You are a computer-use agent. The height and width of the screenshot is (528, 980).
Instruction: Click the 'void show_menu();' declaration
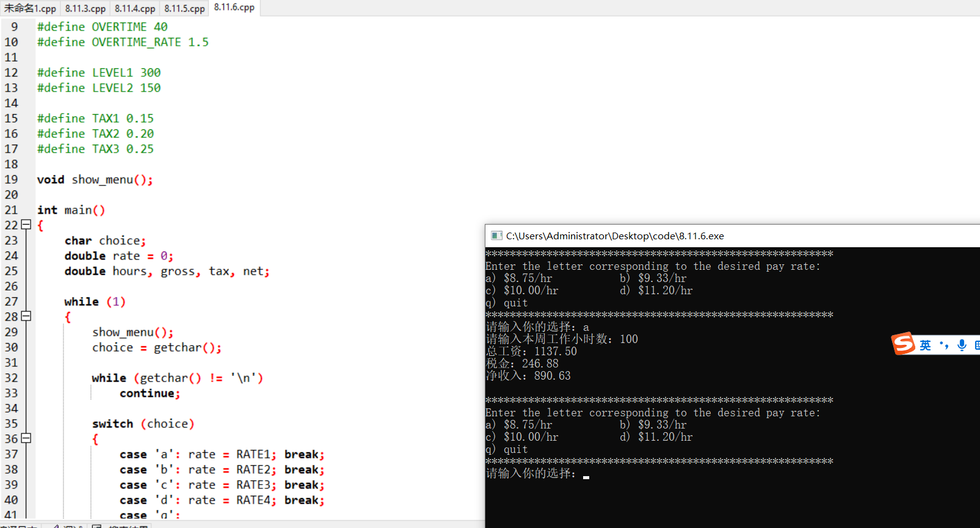(x=95, y=179)
